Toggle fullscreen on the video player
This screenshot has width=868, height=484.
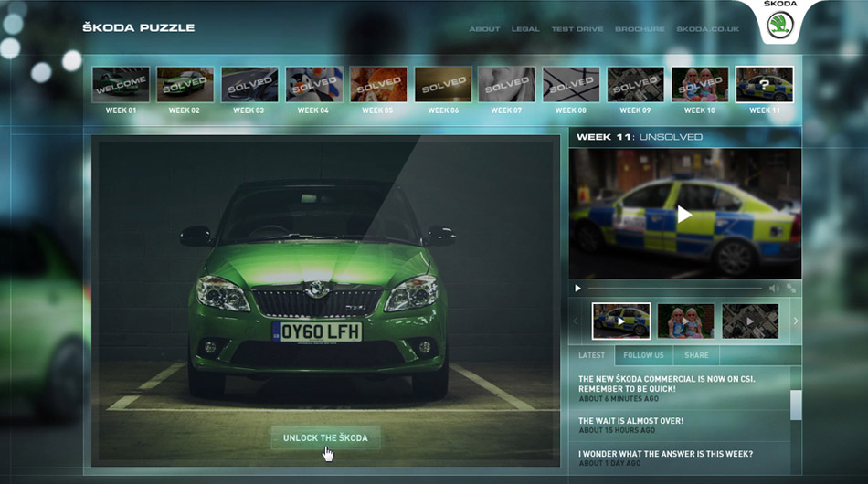791,289
